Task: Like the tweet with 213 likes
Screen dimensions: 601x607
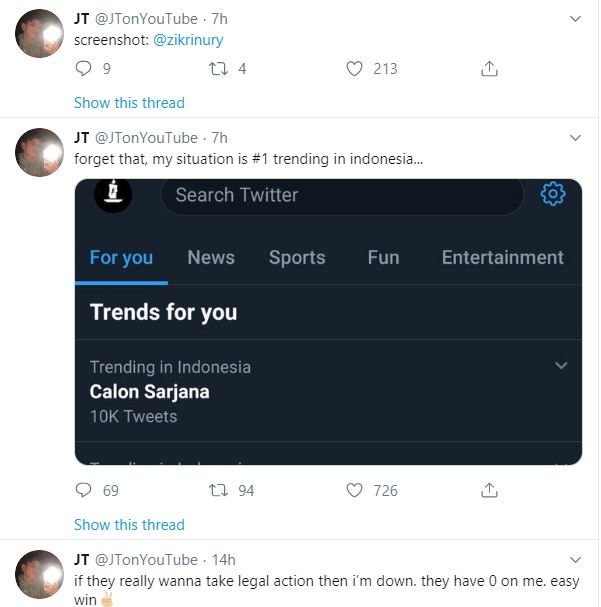Action: (x=354, y=69)
